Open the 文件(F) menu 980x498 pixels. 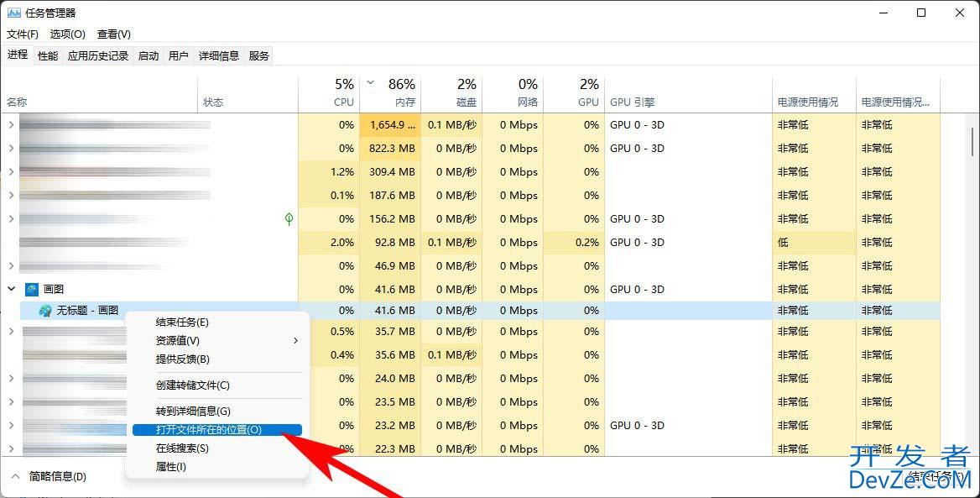pyautogui.click(x=23, y=34)
